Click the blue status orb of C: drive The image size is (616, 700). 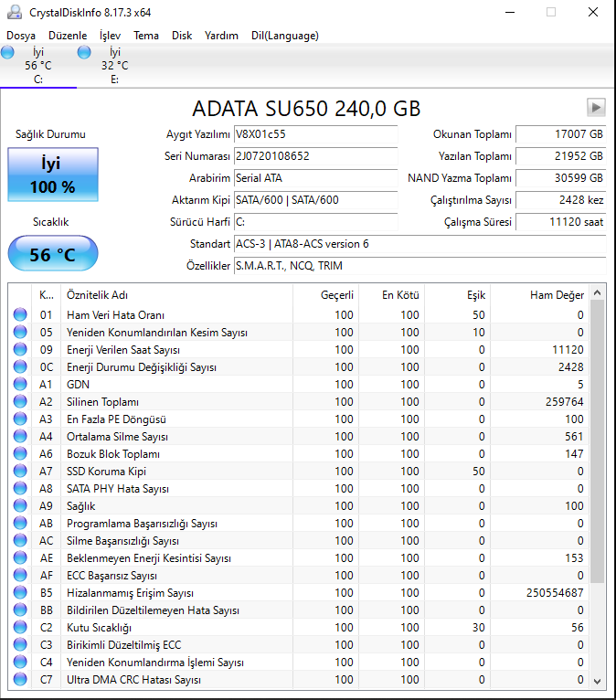pos(7,52)
